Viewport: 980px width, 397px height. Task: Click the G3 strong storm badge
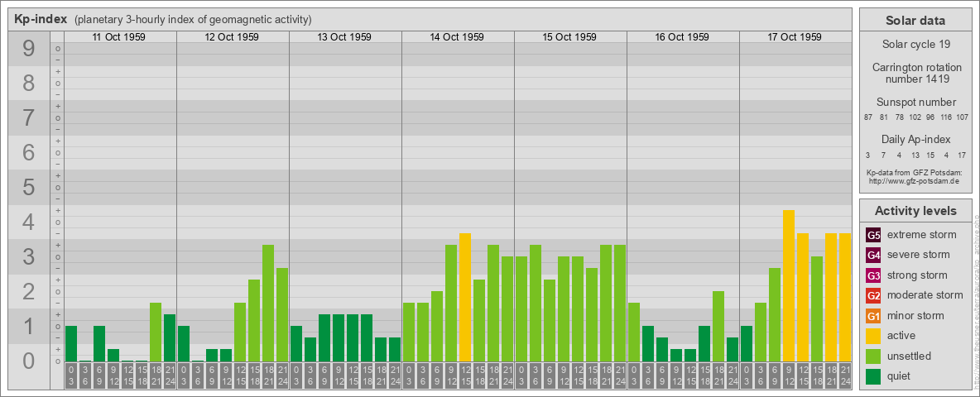coord(873,275)
